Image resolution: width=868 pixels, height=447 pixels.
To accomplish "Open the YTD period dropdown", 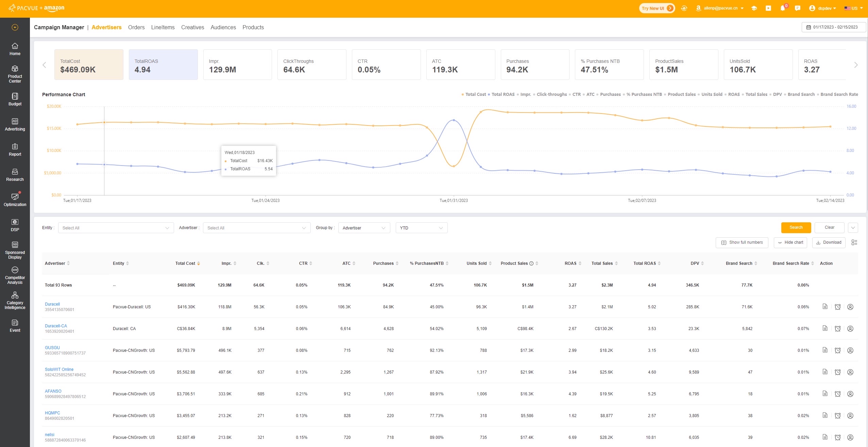I will pyautogui.click(x=422, y=228).
